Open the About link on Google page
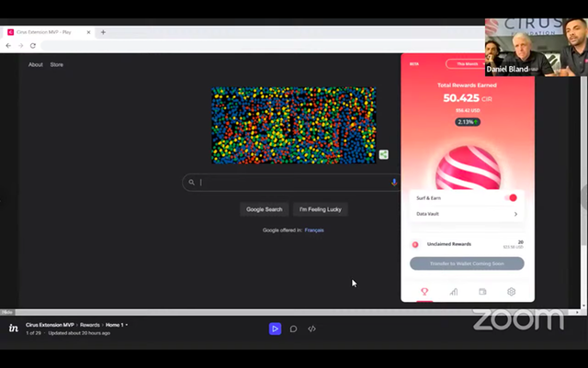The width and height of the screenshot is (588, 368). (x=36, y=64)
